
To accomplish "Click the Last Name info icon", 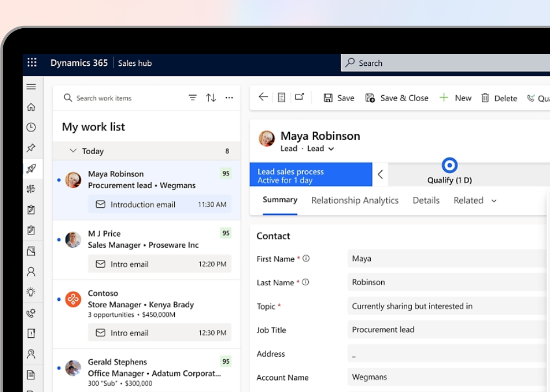I will click(x=305, y=283).
